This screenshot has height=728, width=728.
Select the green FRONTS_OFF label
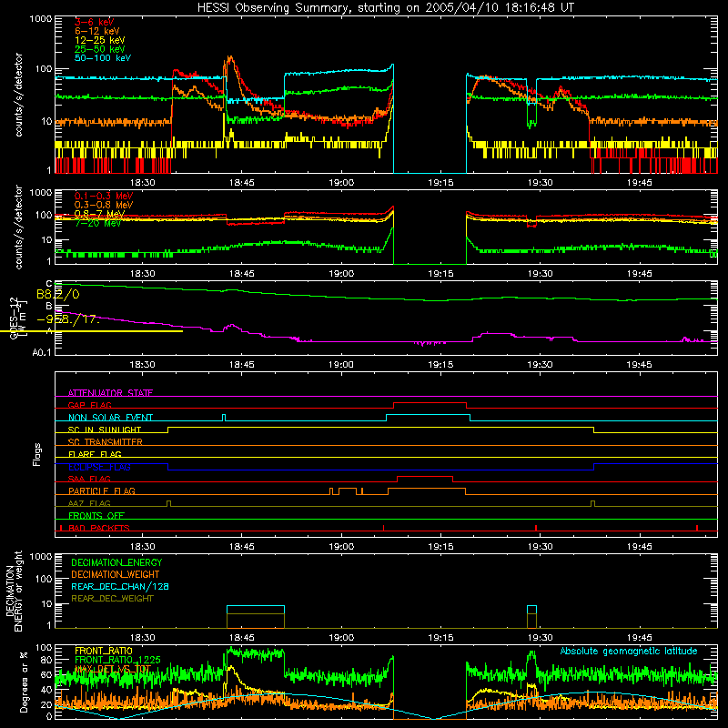point(96,515)
